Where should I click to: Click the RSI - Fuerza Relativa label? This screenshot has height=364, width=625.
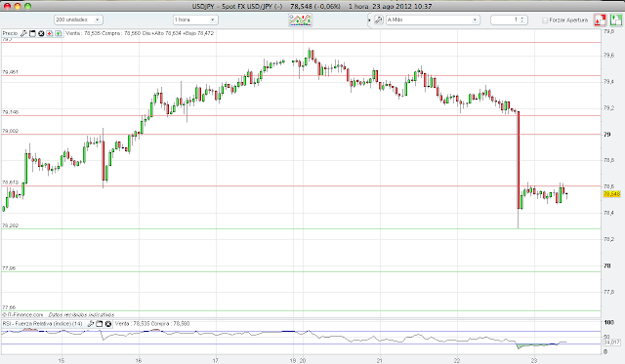(42, 324)
